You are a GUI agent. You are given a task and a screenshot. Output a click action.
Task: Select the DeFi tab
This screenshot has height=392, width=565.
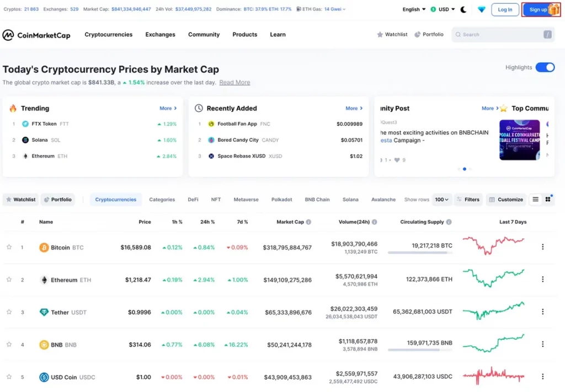193,200
